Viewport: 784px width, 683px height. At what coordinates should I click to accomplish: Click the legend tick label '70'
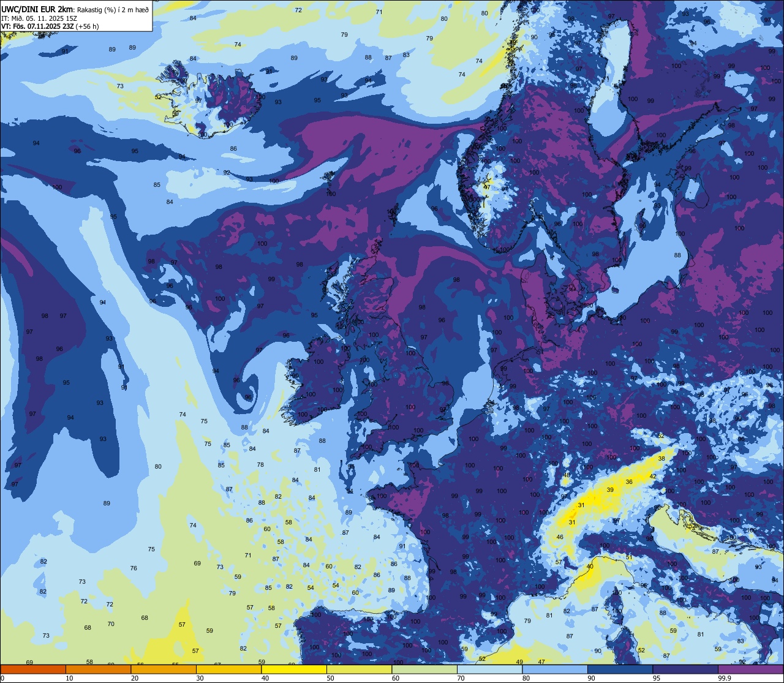461,678
